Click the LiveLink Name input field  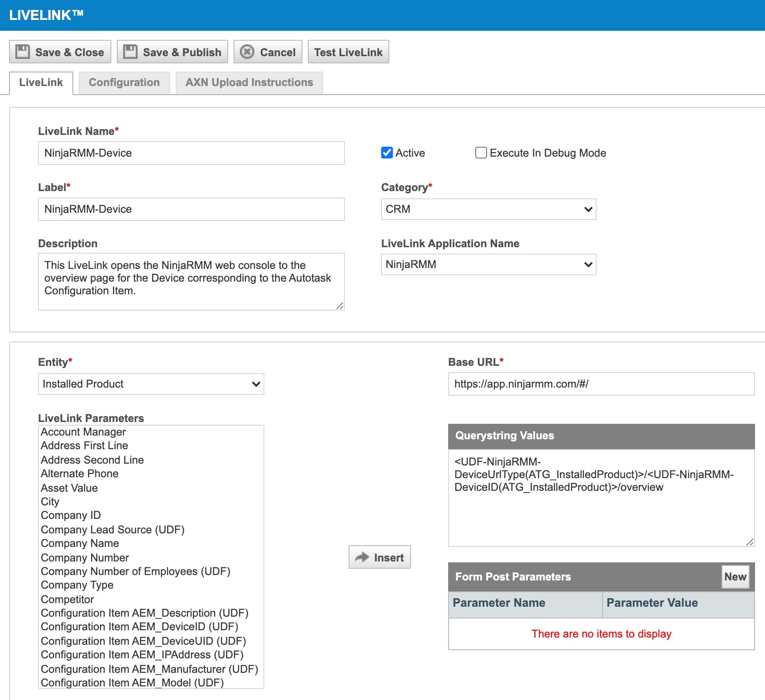click(191, 153)
